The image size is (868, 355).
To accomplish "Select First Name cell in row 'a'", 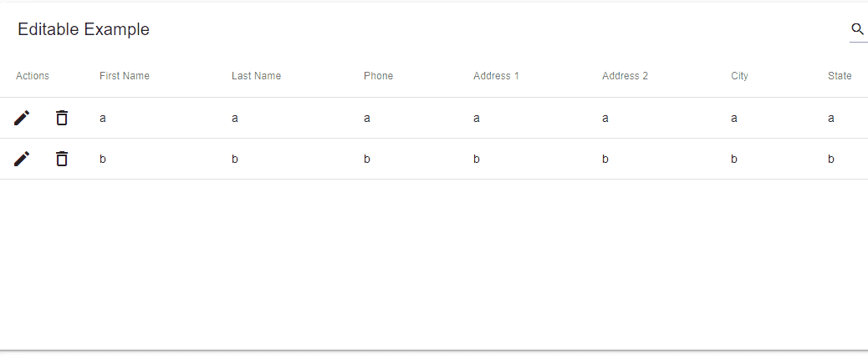I will pyautogui.click(x=103, y=119).
